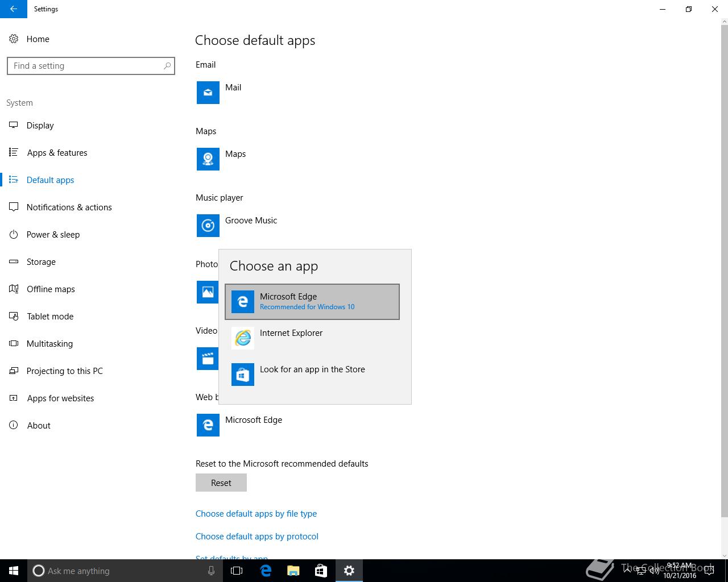Viewport: 728px width, 582px height.
Task: Click the About info icon
Action: (14, 425)
